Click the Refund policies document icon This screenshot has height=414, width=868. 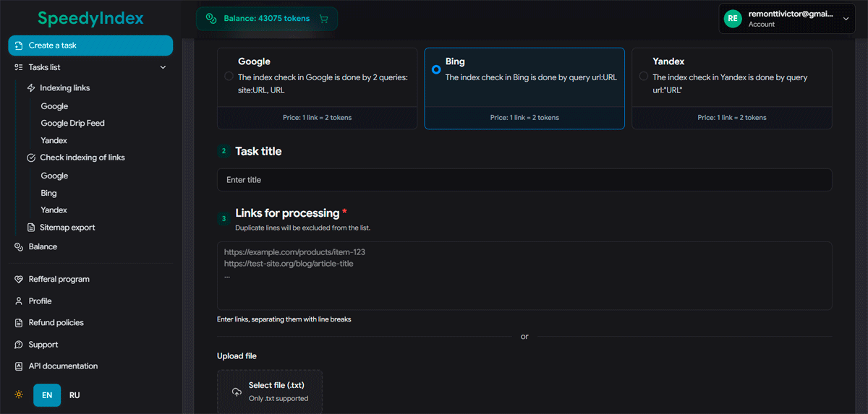click(x=19, y=323)
